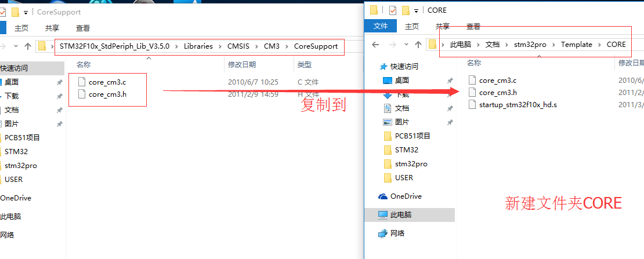Screen dimensions: 644x259
Task: Click the up arrow in the CORE window
Action: [x=418, y=45]
